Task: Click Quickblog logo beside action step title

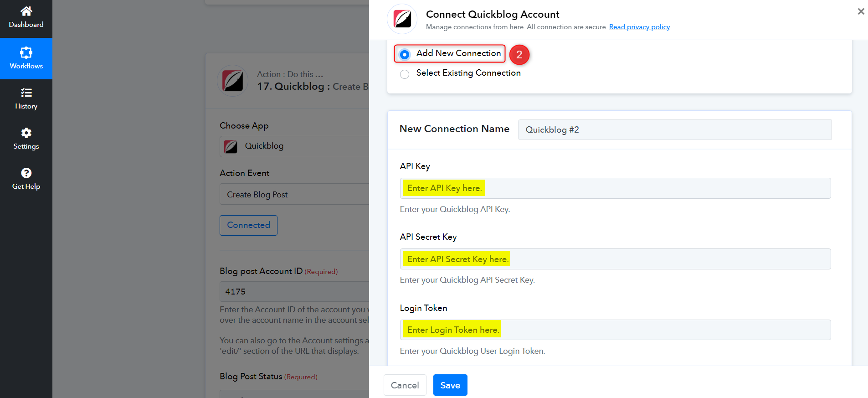Action: coord(233,81)
